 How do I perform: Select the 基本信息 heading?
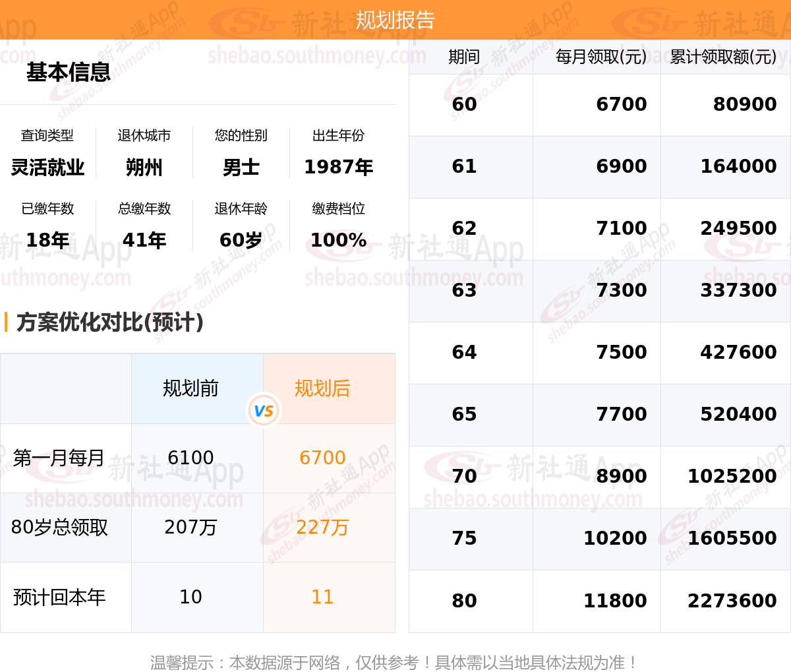point(69,72)
